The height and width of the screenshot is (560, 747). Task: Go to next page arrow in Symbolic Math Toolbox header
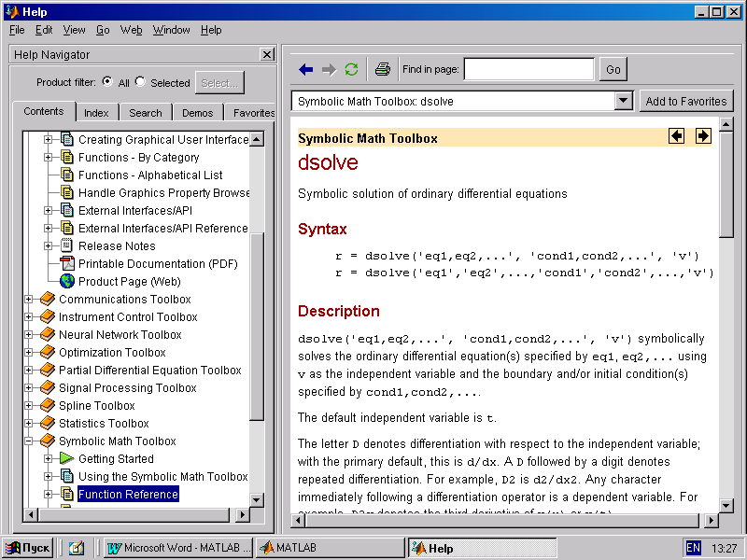[x=703, y=136]
